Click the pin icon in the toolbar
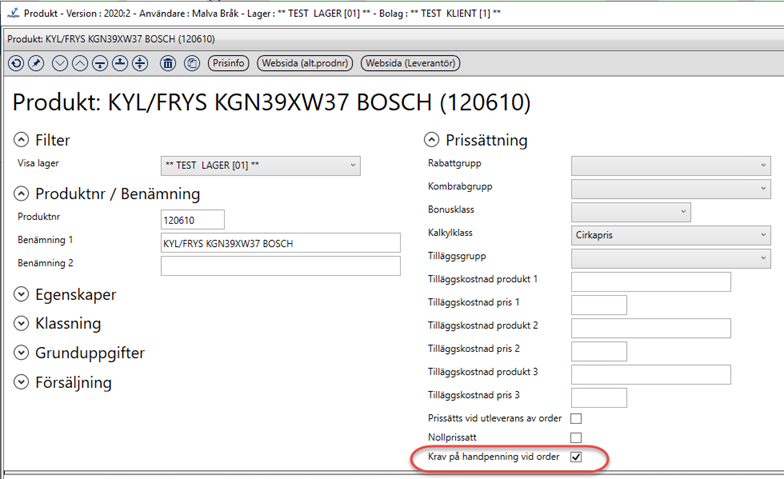 tap(35, 63)
